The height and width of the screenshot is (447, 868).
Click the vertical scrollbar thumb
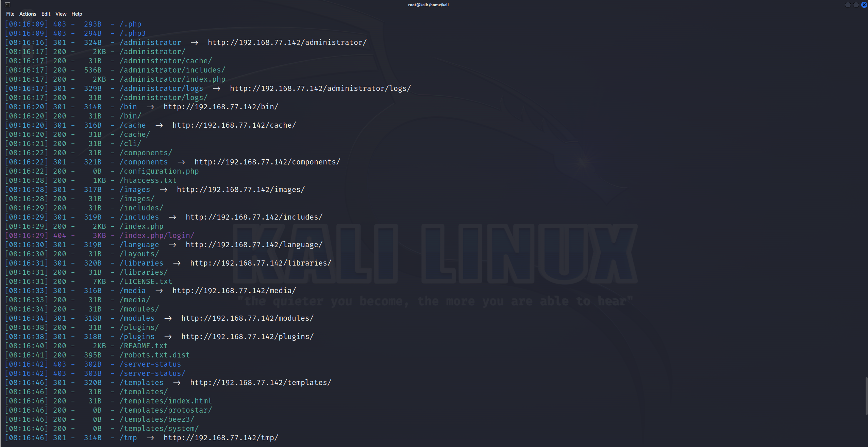(x=866, y=396)
